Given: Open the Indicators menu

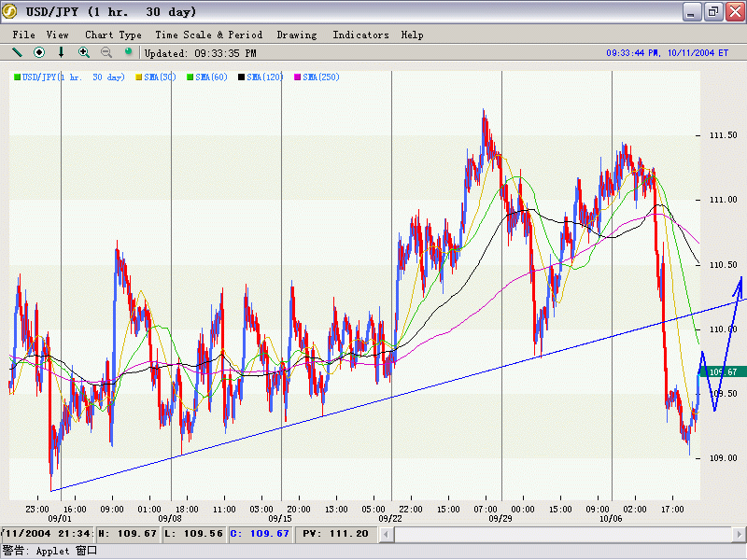Looking at the screenshot, I should (x=360, y=35).
